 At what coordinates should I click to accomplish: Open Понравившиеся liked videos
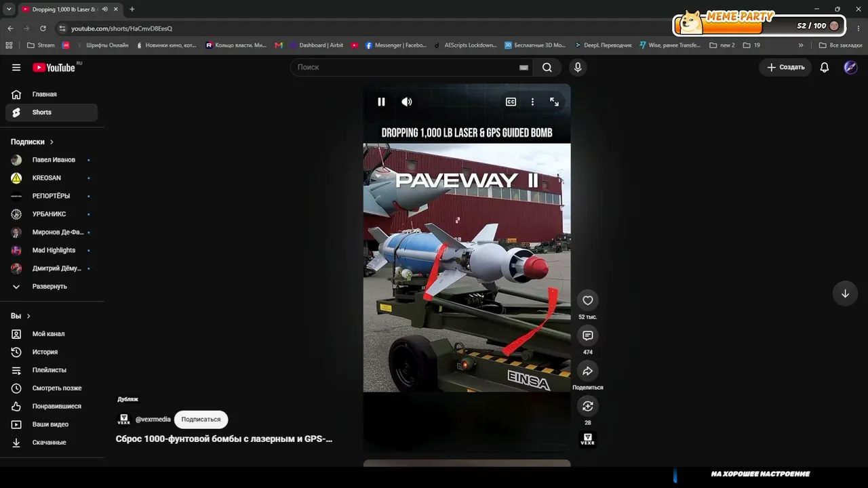52,406
